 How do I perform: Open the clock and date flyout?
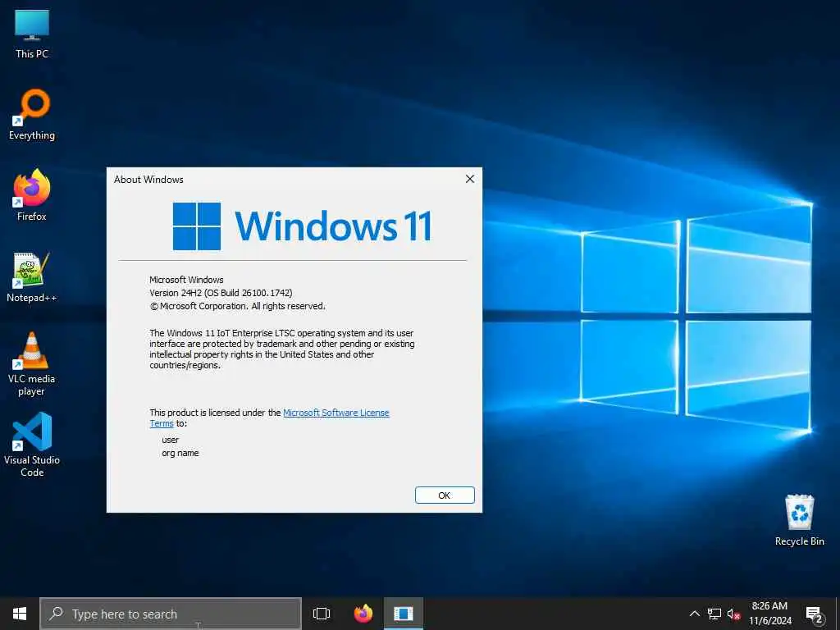(x=769, y=614)
